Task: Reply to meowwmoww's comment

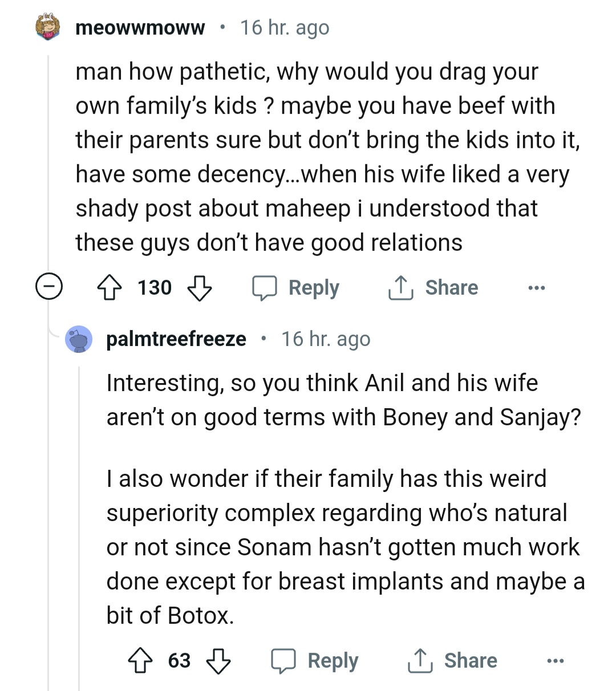Action: tap(297, 288)
